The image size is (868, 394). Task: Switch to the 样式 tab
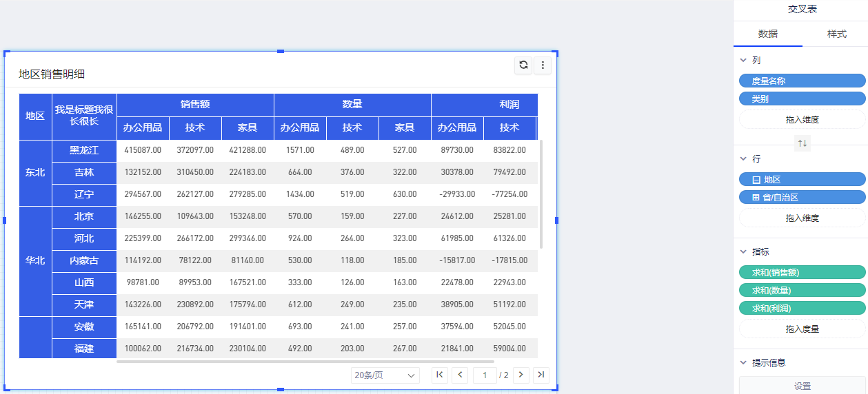coord(836,34)
